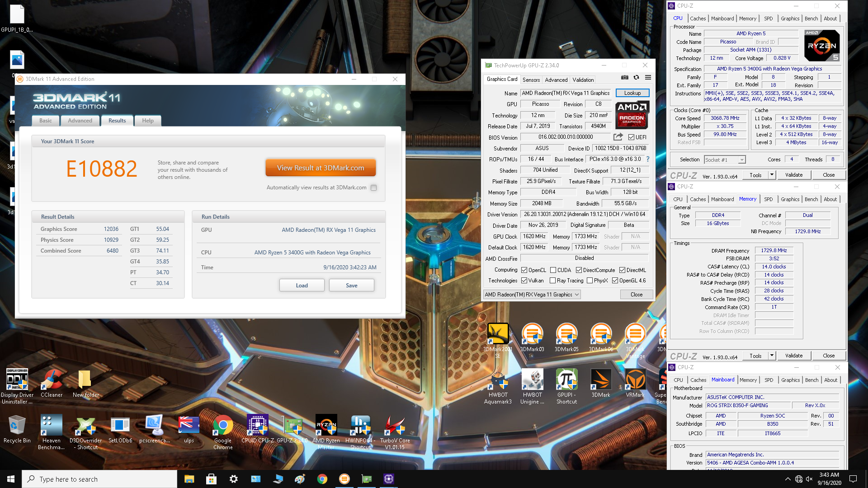Open notification center on taskbar

[x=853, y=479]
